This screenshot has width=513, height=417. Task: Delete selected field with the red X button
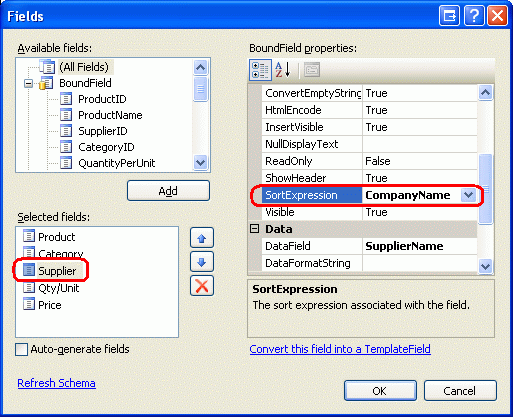202,286
